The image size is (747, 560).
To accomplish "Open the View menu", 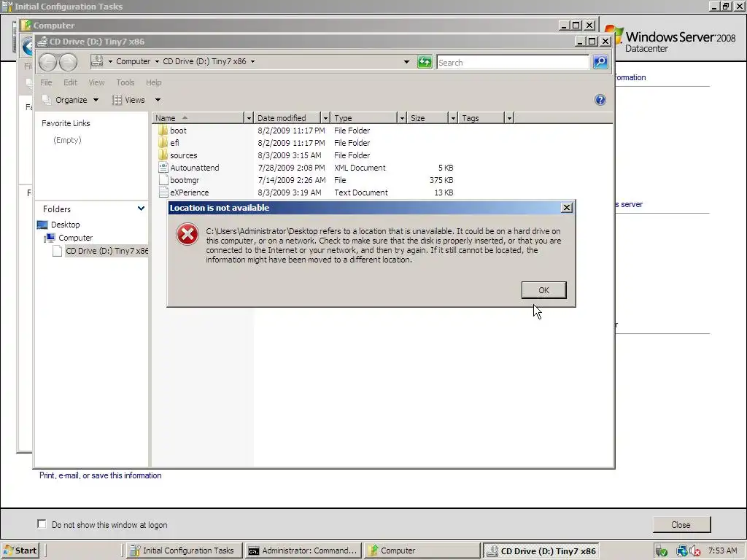I will click(x=96, y=82).
